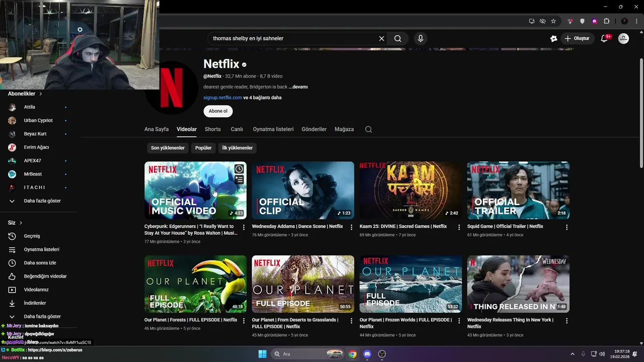Click the star-shaped icon beside Oluştur
Screen dimensions: 644x362
(554, 38)
